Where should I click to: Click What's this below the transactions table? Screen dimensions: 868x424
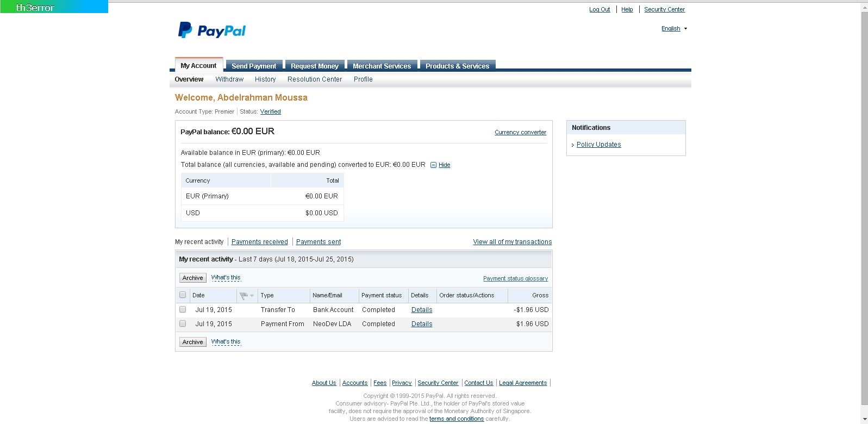[x=226, y=342]
